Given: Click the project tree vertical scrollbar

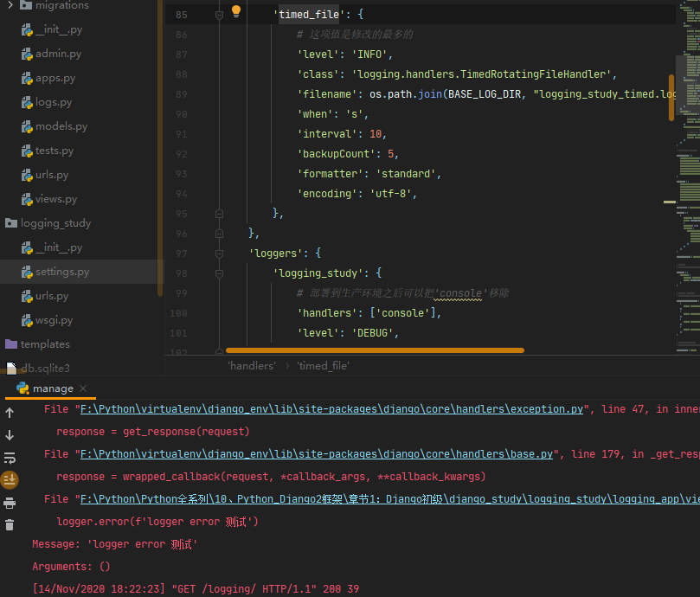Looking at the screenshot, I should click(160, 147).
